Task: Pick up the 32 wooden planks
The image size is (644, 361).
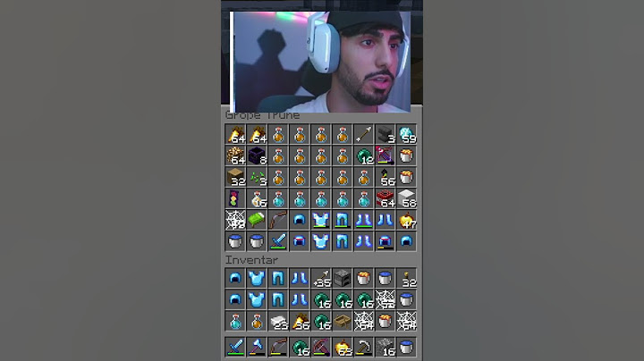Action: [x=235, y=177]
